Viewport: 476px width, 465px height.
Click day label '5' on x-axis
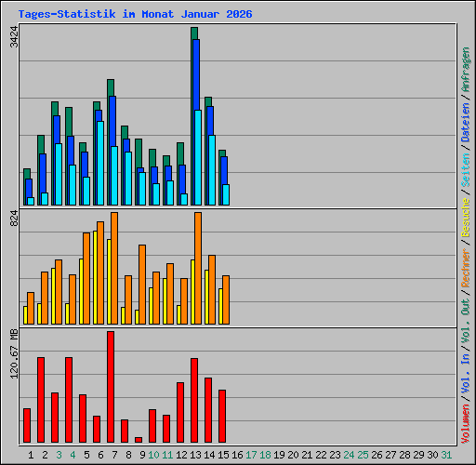tap(86, 455)
